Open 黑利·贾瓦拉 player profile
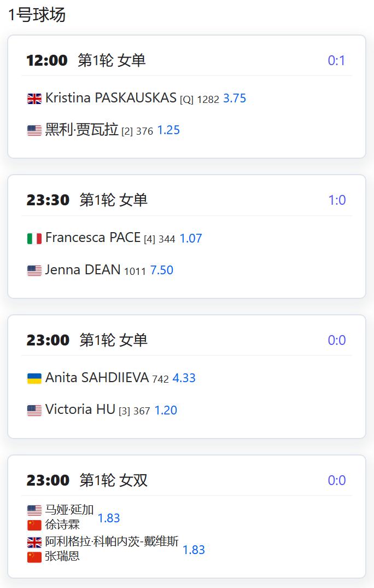This screenshot has width=374, height=588. point(81,130)
